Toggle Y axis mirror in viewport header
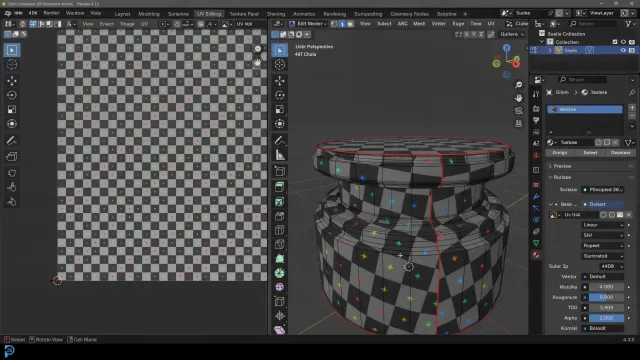Screen dimensions: 640x360 click(x=473, y=35)
